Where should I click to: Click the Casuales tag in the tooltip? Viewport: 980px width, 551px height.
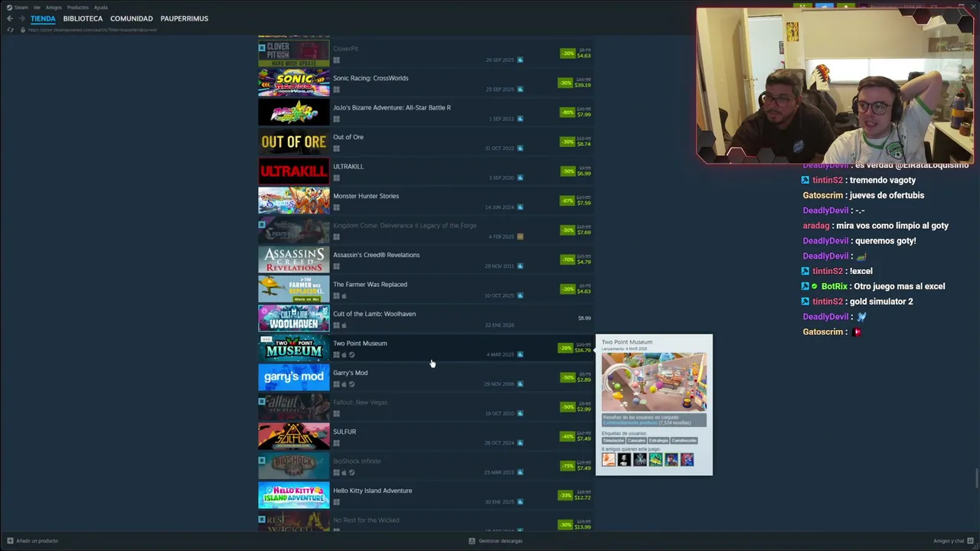point(636,441)
